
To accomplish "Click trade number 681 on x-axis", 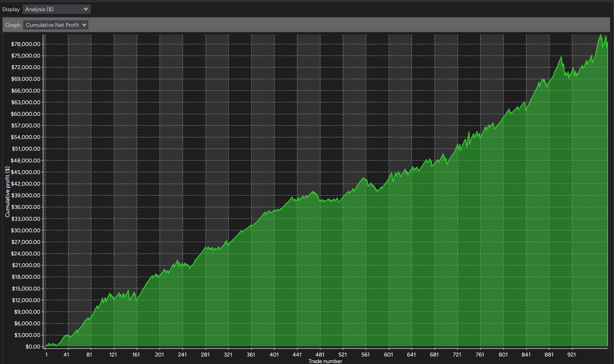I will pos(434,354).
